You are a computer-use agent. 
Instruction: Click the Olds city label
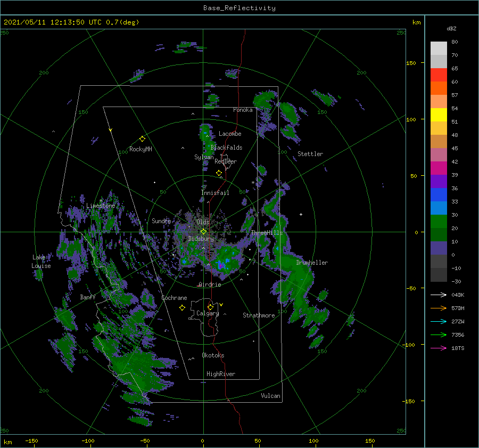203,222
